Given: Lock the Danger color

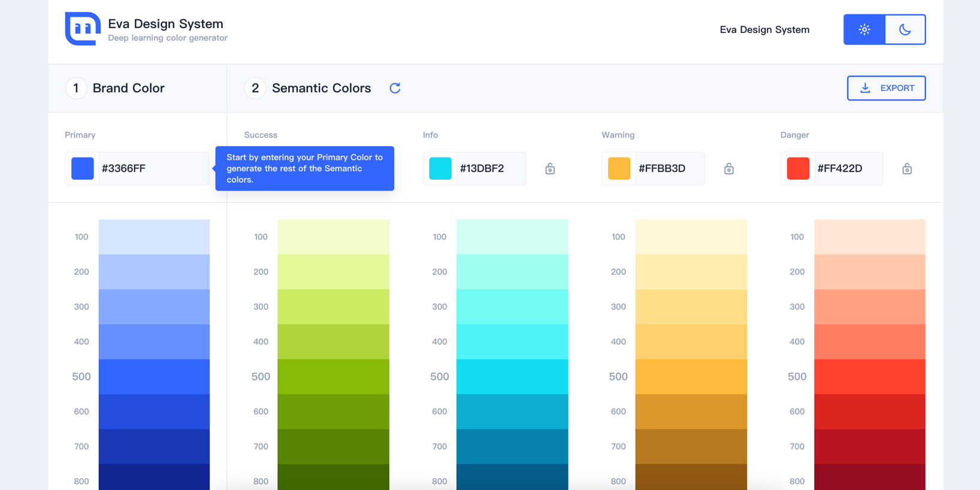Looking at the screenshot, I should [907, 169].
